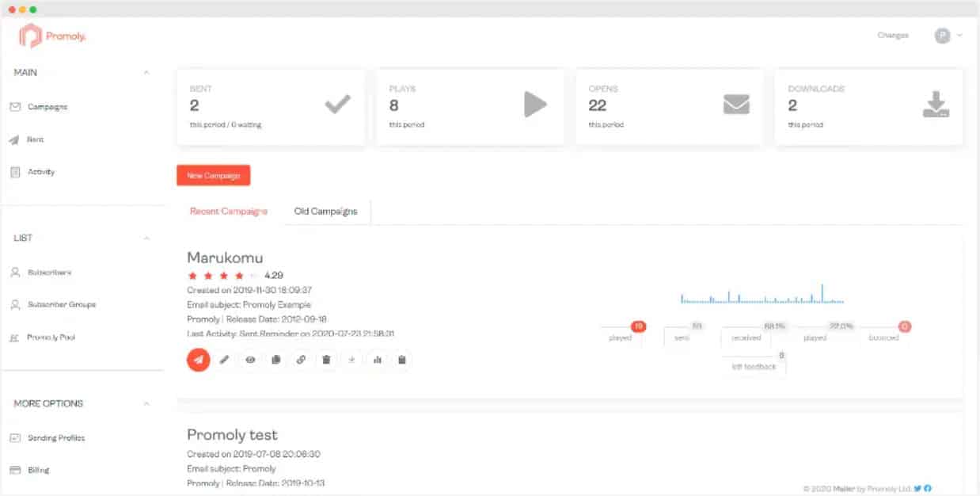980x496 pixels.
Task: Copy the Marukomu campaign link icon
Action: [301, 360]
